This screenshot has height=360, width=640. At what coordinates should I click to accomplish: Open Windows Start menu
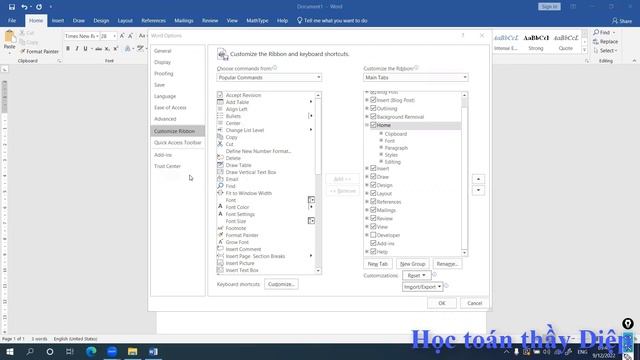click(x=10, y=351)
